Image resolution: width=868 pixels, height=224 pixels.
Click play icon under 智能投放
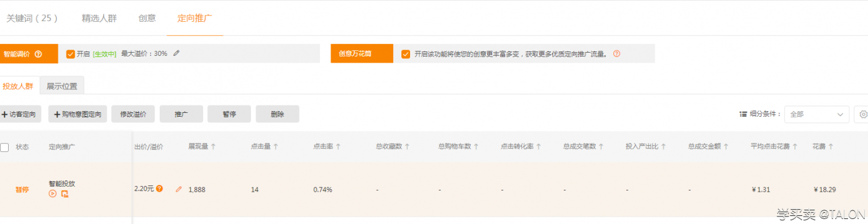(x=53, y=194)
